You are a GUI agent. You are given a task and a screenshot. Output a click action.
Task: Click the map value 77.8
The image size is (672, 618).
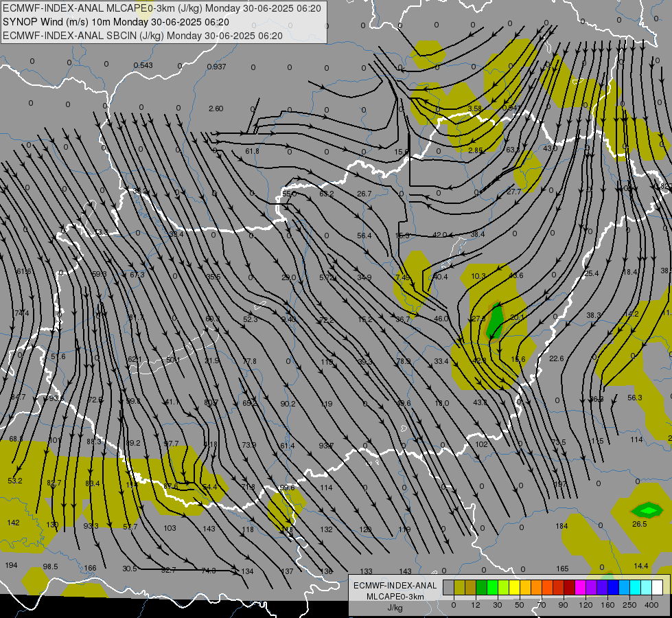click(249, 362)
